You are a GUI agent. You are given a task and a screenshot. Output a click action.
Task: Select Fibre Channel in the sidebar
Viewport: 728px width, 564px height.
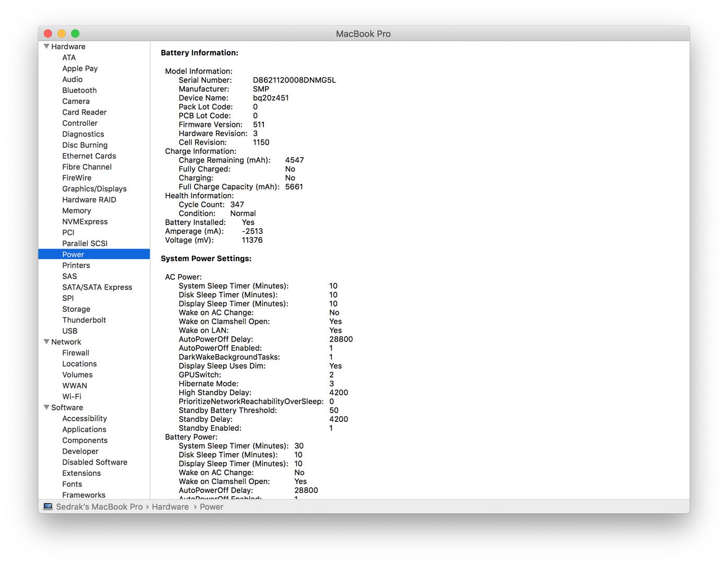click(87, 167)
